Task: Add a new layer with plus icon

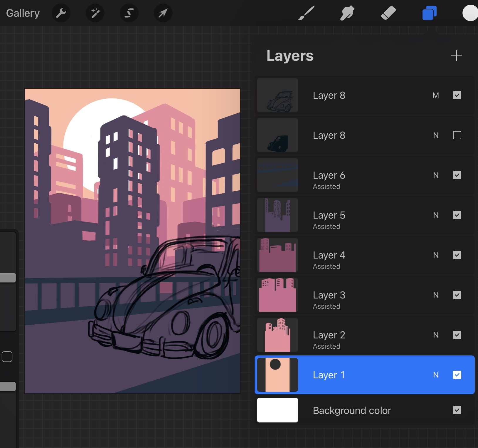Action: pos(456,55)
